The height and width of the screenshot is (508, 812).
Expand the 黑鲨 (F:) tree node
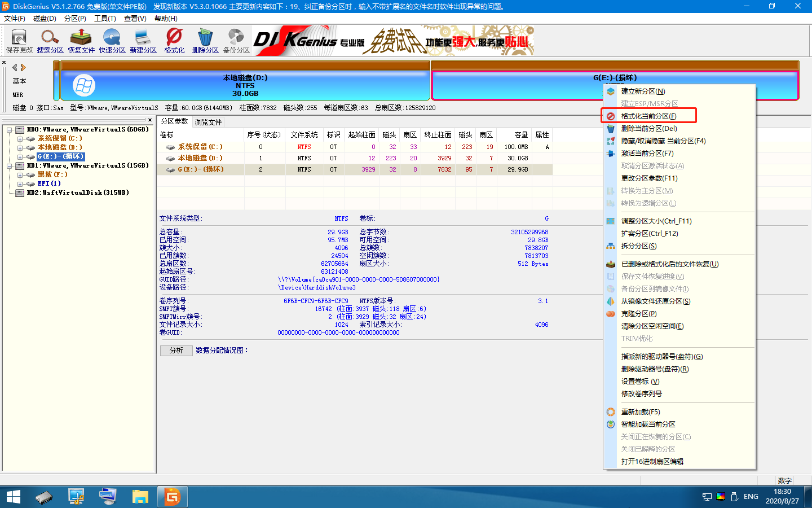click(20, 174)
